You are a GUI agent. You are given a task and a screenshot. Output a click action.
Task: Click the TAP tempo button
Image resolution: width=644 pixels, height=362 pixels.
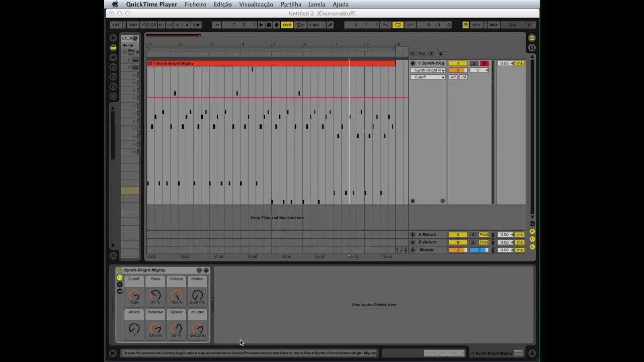click(133, 25)
